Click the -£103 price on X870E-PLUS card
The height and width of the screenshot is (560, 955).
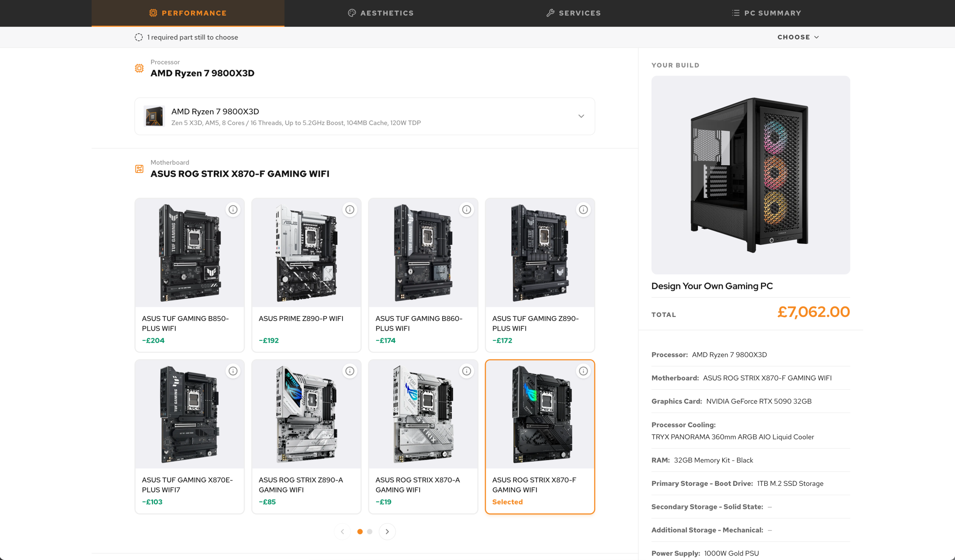pyautogui.click(x=152, y=502)
